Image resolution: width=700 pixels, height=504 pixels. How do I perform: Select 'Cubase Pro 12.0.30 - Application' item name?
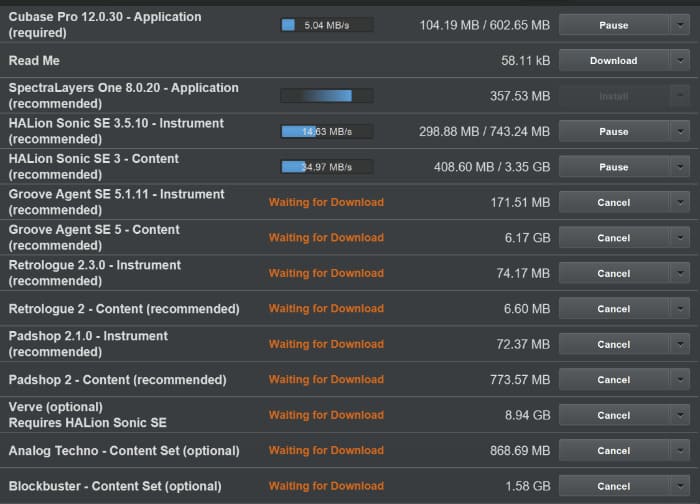[105, 17]
